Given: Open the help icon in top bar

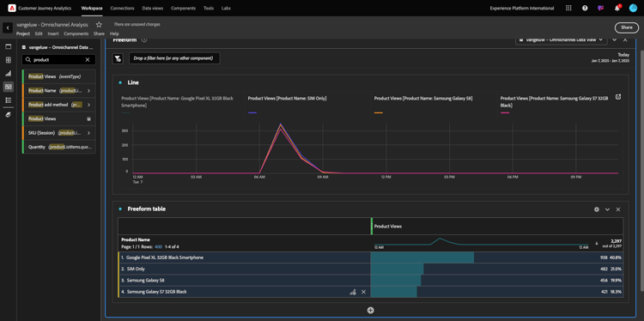Looking at the screenshot, I should pyautogui.click(x=585, y=8).
